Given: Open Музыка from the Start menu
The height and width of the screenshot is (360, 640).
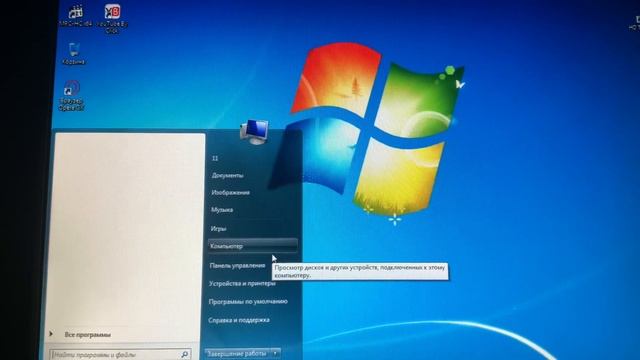Looking at the screenshot, I should [x=222, y=210].
